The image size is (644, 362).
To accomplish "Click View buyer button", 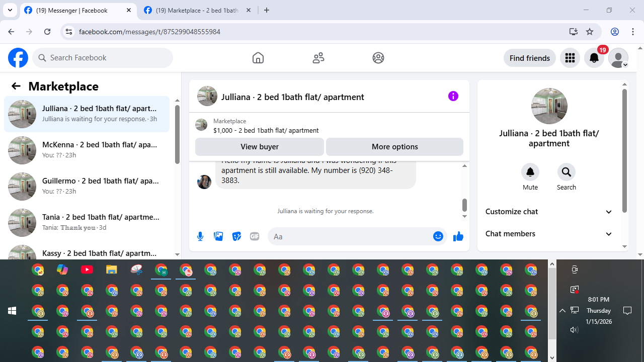I will pyautogui.click(x=260, y=147).
